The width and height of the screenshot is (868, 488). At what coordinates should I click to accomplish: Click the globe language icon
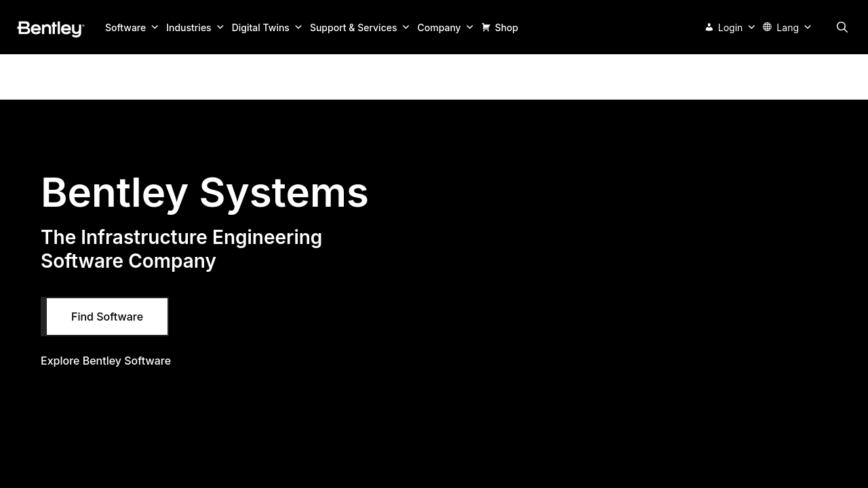[x=767, y=27]
